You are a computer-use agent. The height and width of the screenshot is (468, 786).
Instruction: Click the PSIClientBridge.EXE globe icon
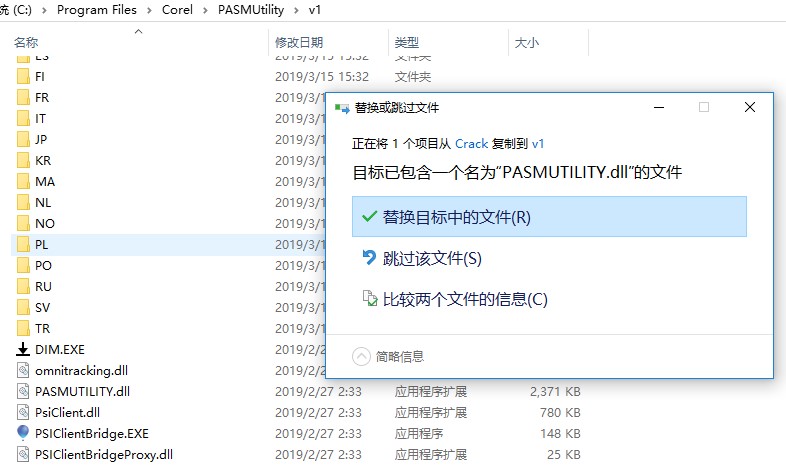click(24, 433)
